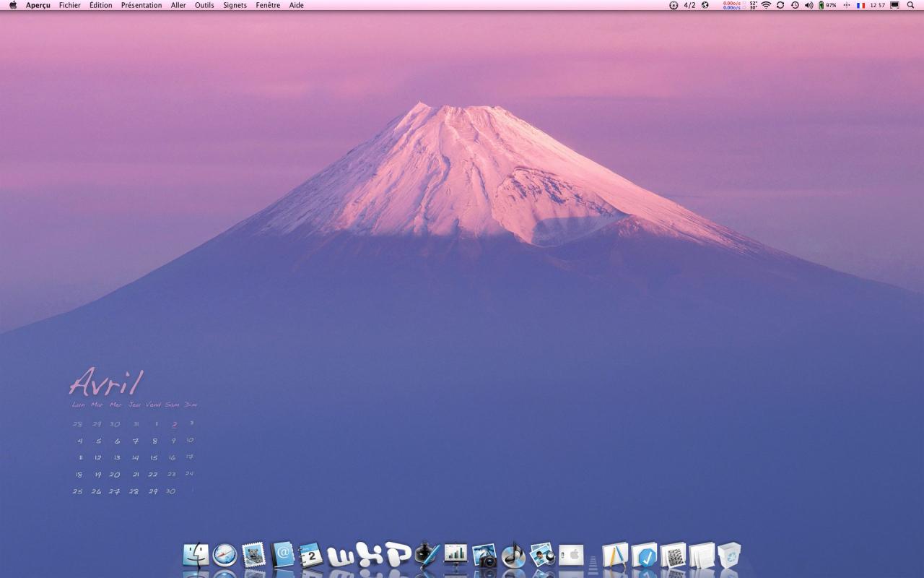The height and width of the screenshot is (578, 924).
Task: Open the Apple menu
Action: 13,5
